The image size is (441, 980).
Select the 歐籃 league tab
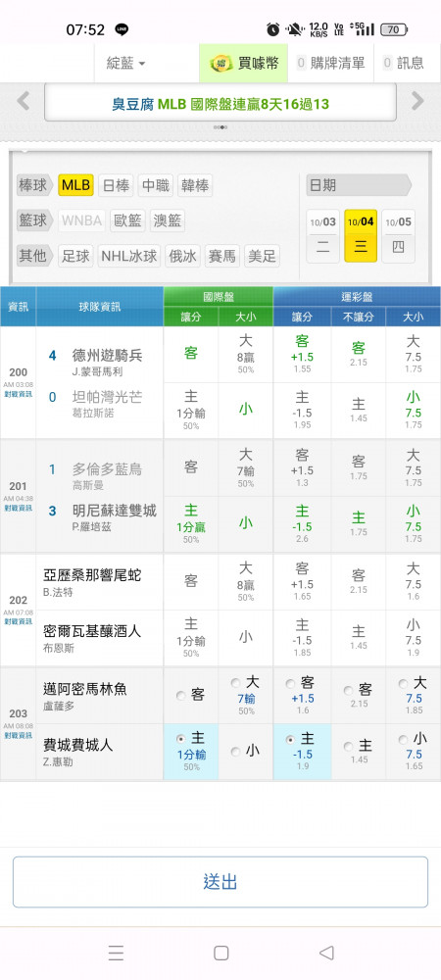coord(127,220)
